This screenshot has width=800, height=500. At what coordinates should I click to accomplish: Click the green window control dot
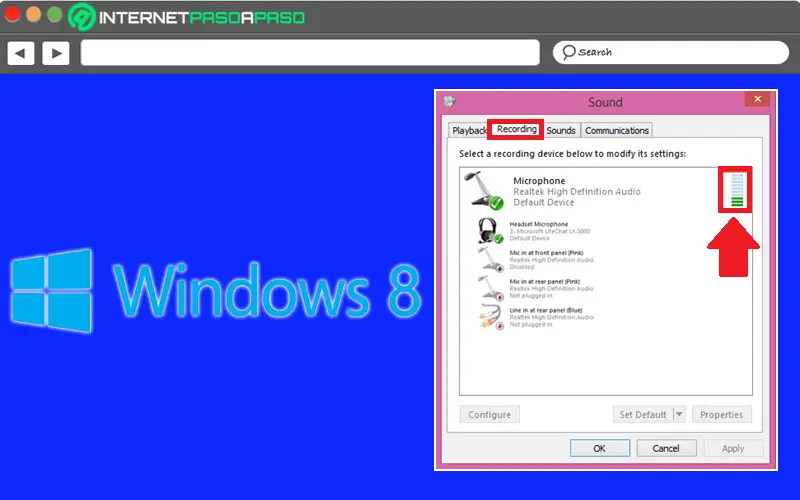(55, 14)
